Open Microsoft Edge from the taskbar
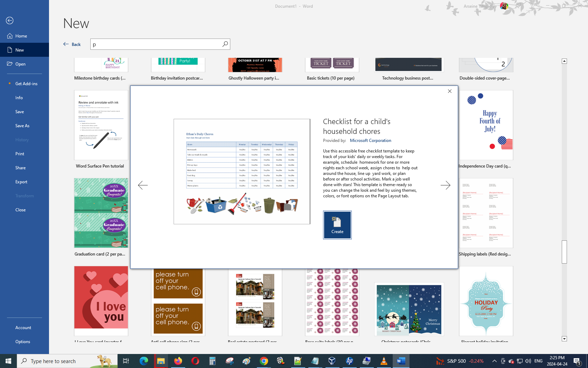588x368 pixels. pyautogui.click(x=143, y=361)
